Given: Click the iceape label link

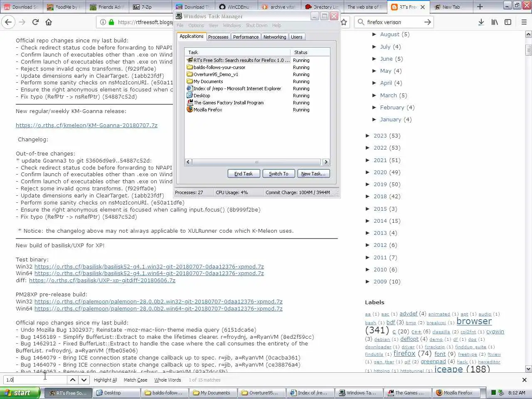Looking at the screenshot, I should tap(448, 369).
